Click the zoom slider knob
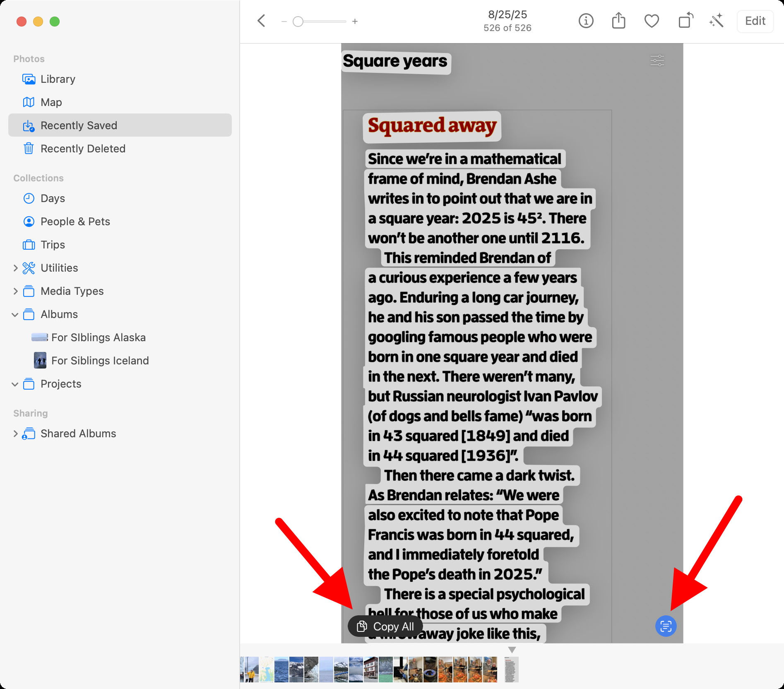The image size is (784, 689). [298, 22]
